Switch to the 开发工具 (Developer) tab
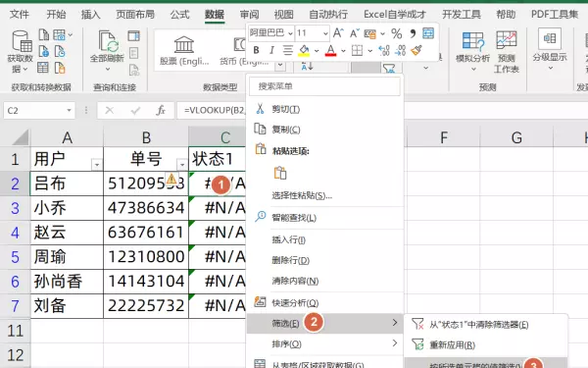The height and width of the screenshot is (368, 588). [462, 15]
